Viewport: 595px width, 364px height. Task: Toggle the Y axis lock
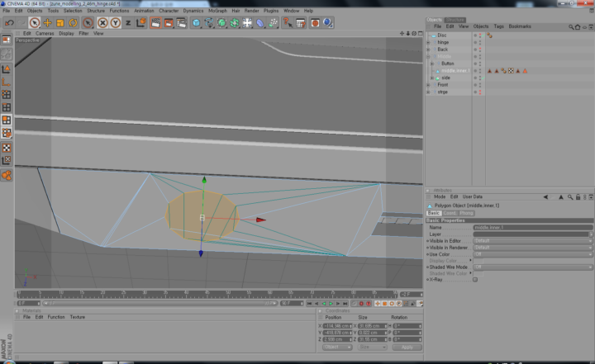pyautogui.click(x=116, y=23)
